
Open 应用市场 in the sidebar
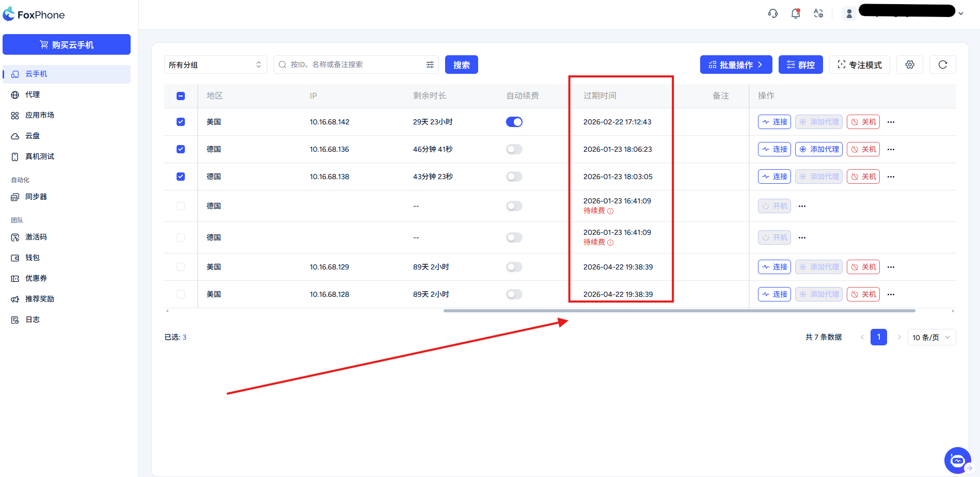[x=40, y=115]
